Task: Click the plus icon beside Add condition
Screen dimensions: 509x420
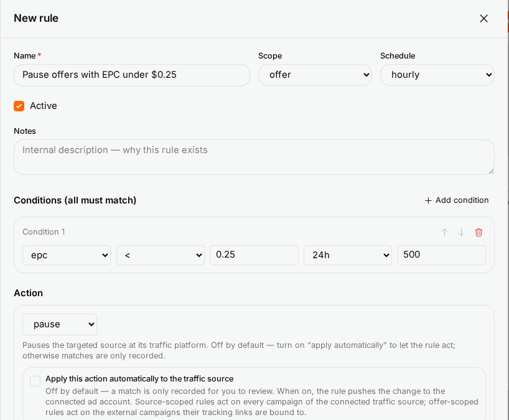Action: pyautogui.click(x=428, y=200)
